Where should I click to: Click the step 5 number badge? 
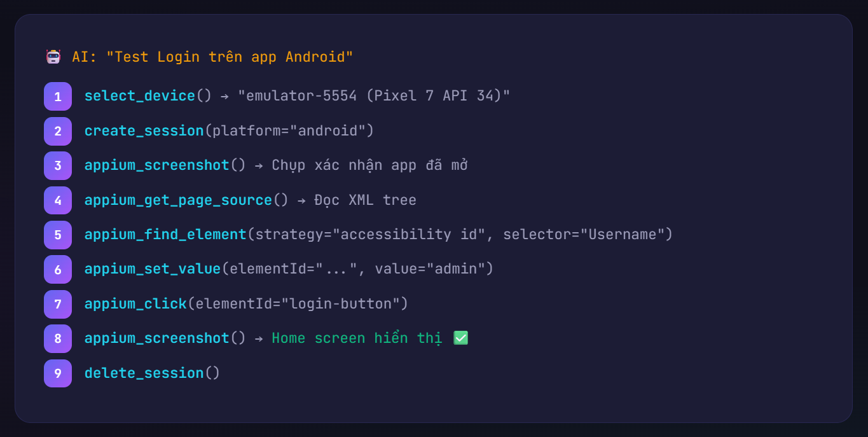58,235
